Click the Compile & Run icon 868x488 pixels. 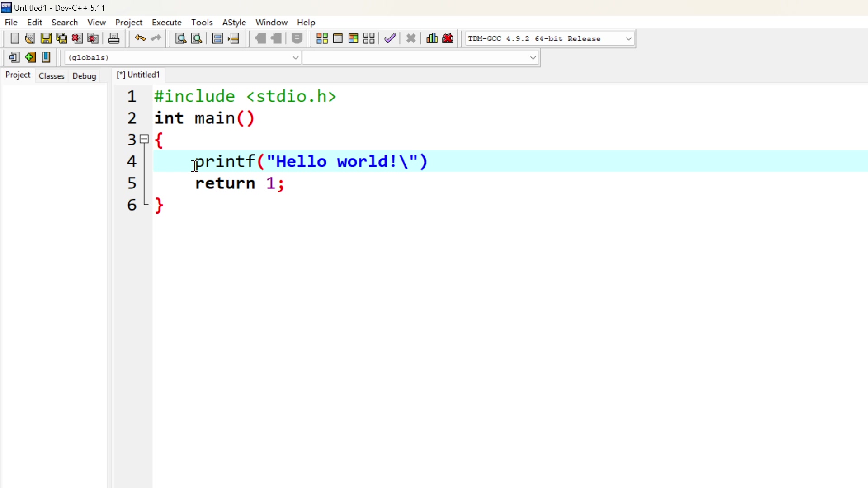[x=354, y=38]
